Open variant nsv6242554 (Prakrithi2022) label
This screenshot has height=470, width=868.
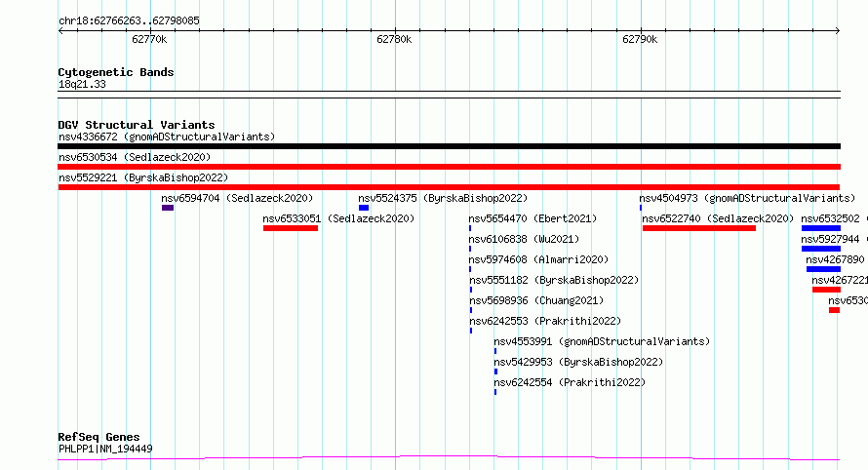pos(570,382)
